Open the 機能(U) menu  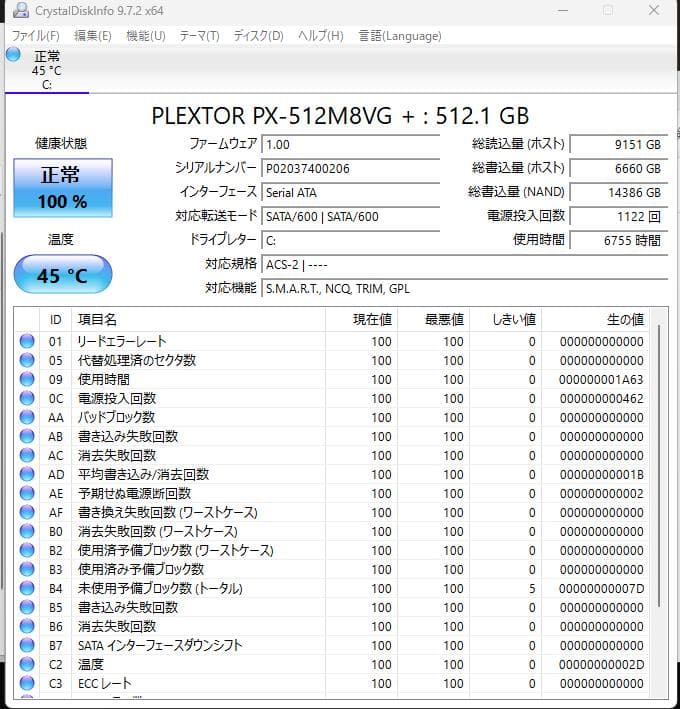(146, 36)
